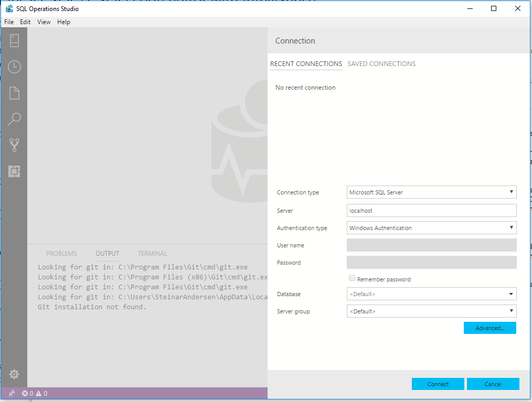The width and height of the screenshot is (532, 402).
Task: Click the warnings count icon in status bar
Action: (39, 393)
